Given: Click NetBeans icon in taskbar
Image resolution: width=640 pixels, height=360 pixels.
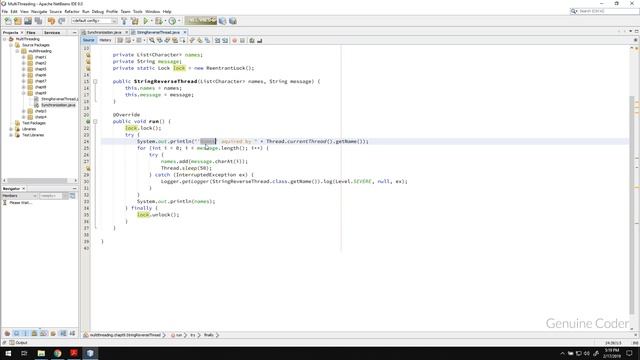Looking at the screenshot, I should pos(90,353).
